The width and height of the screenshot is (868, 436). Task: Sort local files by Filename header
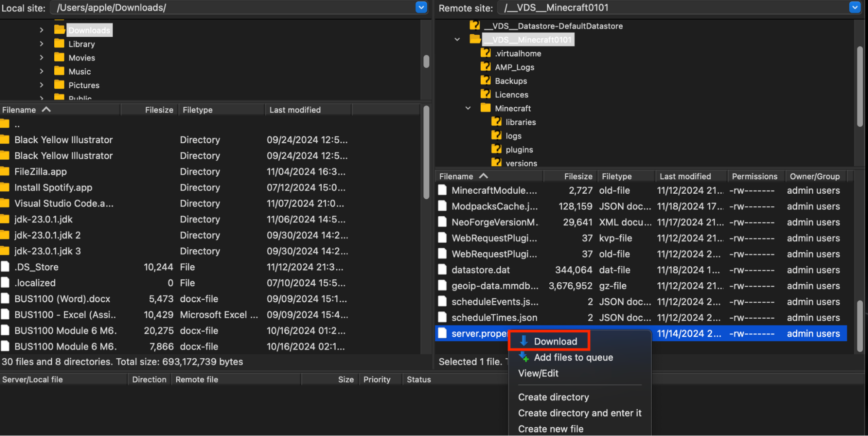pos(20,109)
